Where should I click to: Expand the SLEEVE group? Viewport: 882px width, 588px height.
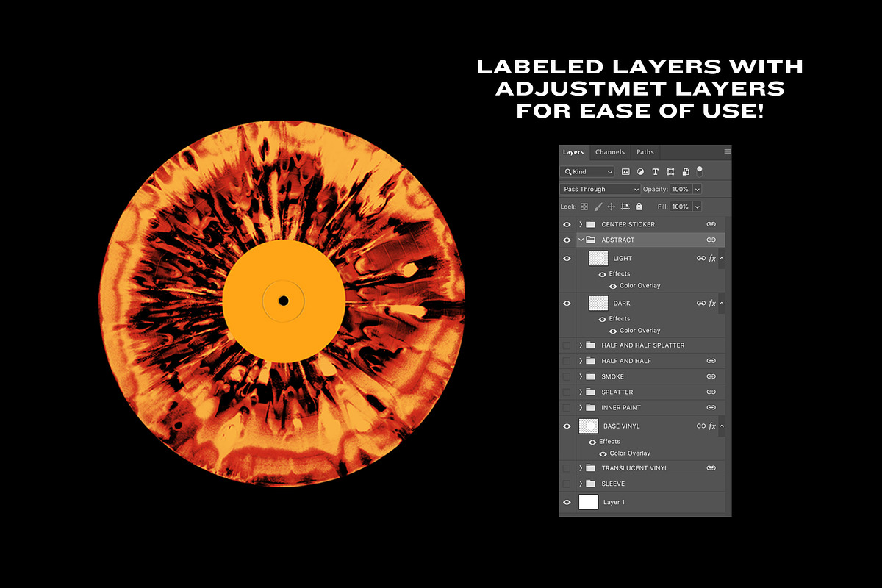581,484
